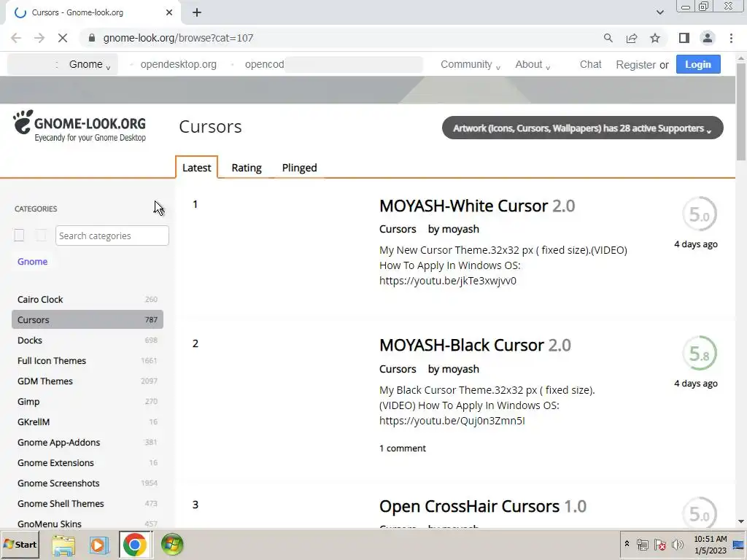Click the Register link
The width and height of the screenshot is (747, 560).
point(635,65)
